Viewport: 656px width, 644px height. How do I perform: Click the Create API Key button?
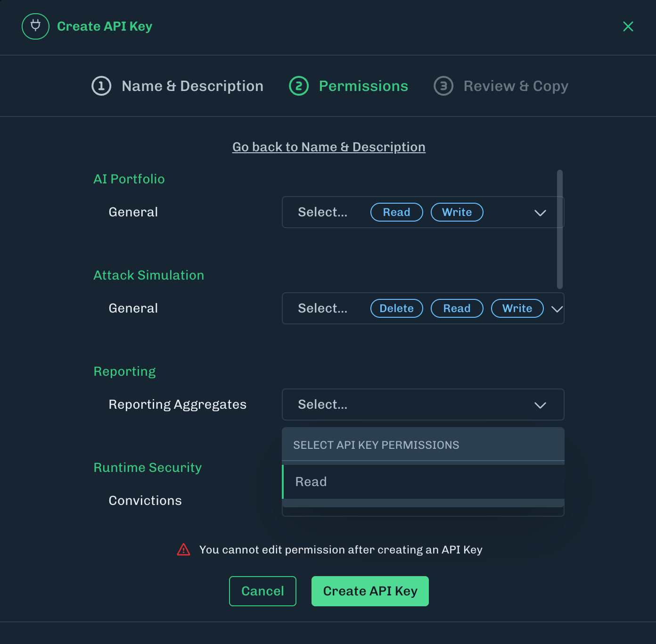pos(370,591)
